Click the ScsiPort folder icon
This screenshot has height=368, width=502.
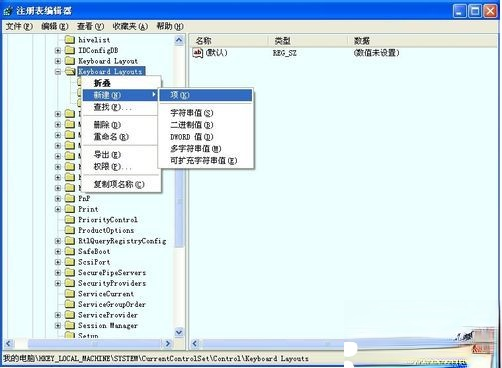(x=70, y=262)
